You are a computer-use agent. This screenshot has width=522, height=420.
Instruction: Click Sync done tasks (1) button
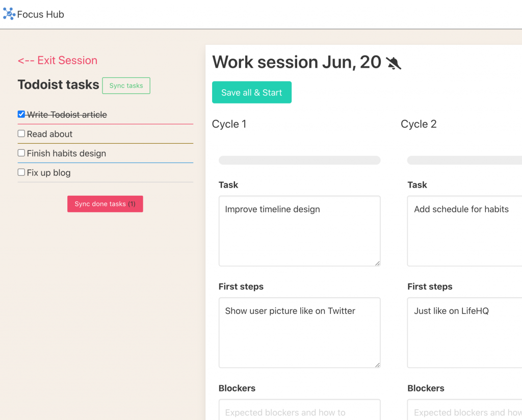pos(105,204)
